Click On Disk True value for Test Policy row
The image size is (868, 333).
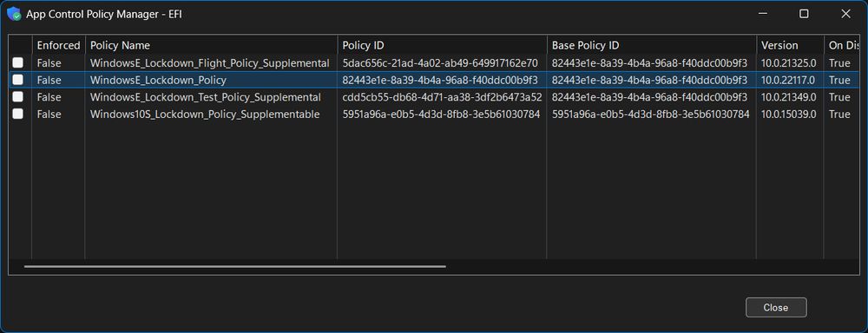[839, 97]
